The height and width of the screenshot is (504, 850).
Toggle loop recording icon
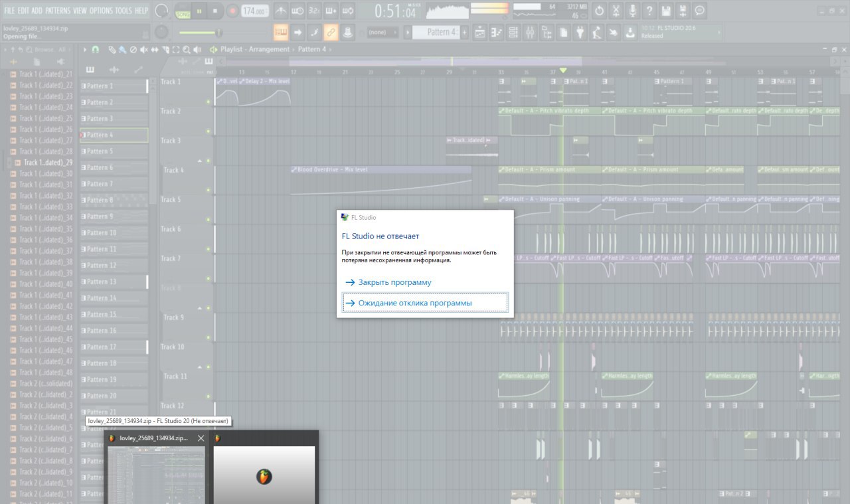tap(347, 11)
